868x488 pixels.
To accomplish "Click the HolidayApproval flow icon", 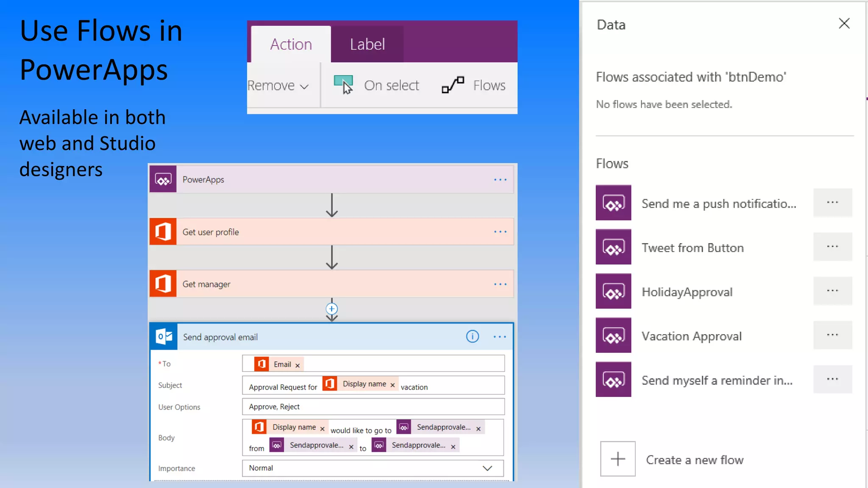I will click(x=613, y=291).
